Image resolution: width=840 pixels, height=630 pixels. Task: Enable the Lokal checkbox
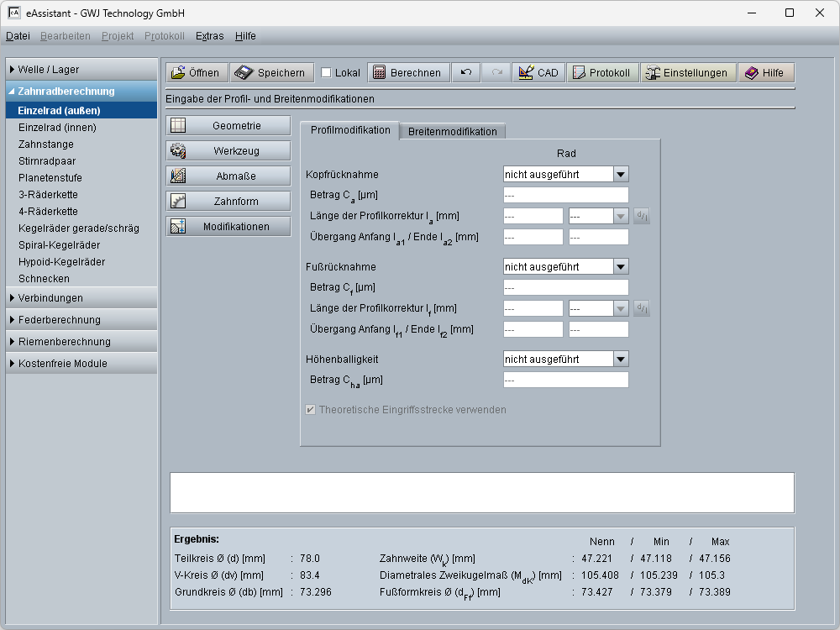point(326,73)
